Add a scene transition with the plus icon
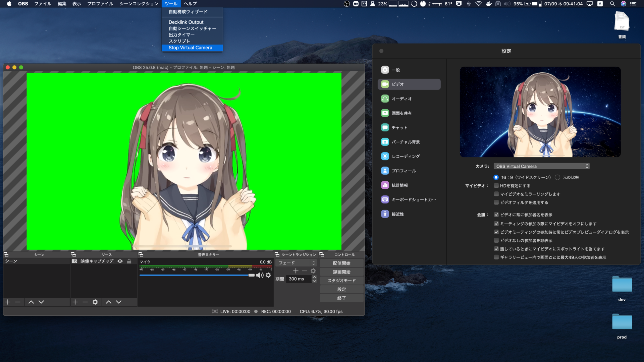Image resolution: width=644 pixels, height=362 pixels. pos(296,271)
